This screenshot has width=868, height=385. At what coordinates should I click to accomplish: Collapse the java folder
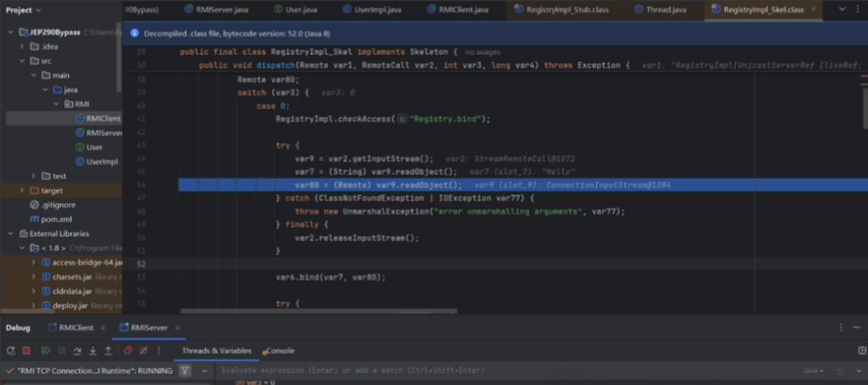[45, 90]
